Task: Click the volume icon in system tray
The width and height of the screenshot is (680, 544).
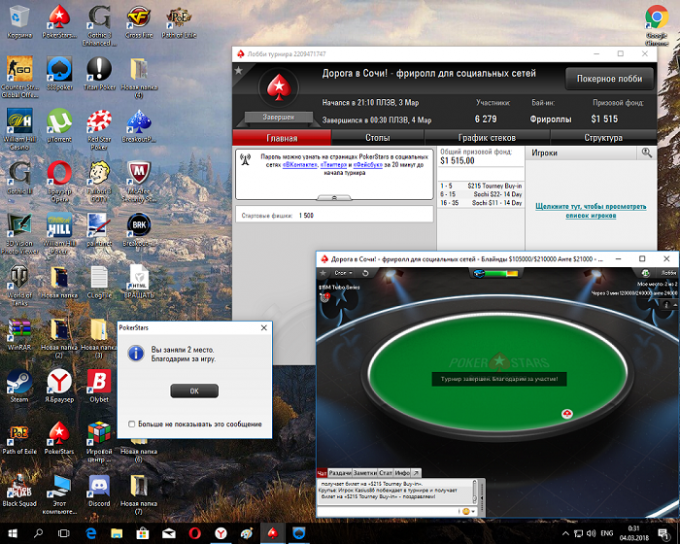Action: 591,533
